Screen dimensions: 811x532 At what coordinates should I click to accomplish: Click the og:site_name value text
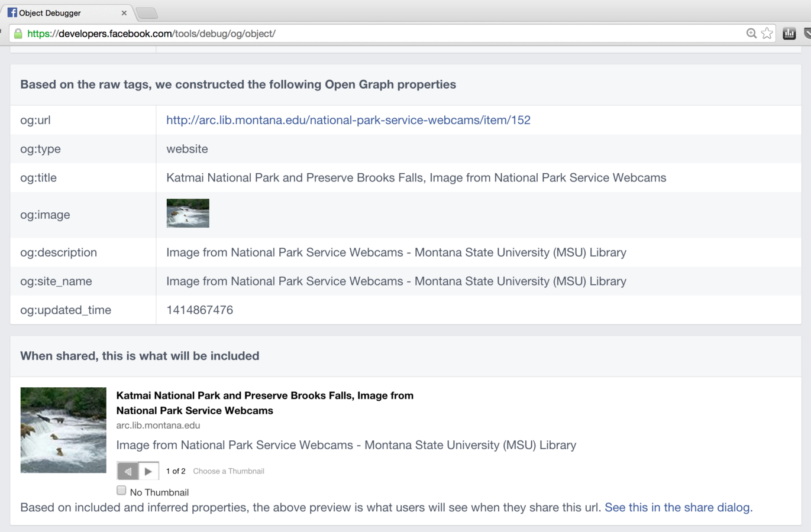(x=396, y=281)
